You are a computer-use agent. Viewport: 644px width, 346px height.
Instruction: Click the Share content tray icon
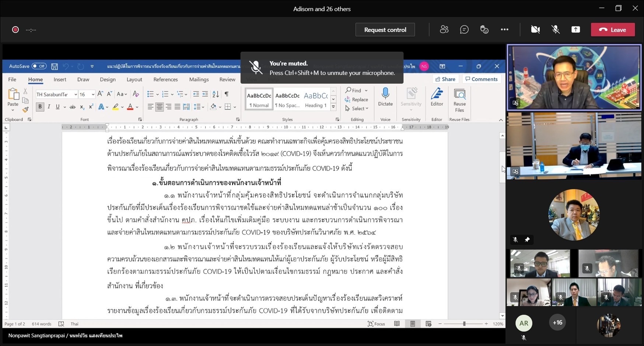click(x=575, y=30)
